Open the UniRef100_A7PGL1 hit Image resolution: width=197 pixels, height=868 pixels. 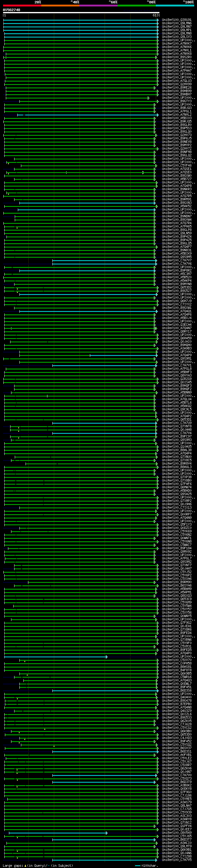pos(177,111)
